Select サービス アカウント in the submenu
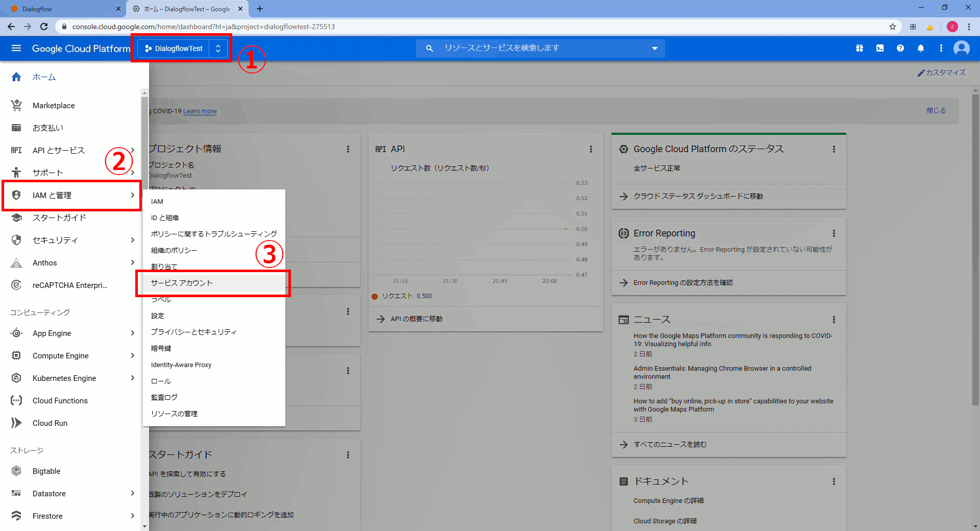This screenshot has width=980, height=531. (x=214, y=283)
